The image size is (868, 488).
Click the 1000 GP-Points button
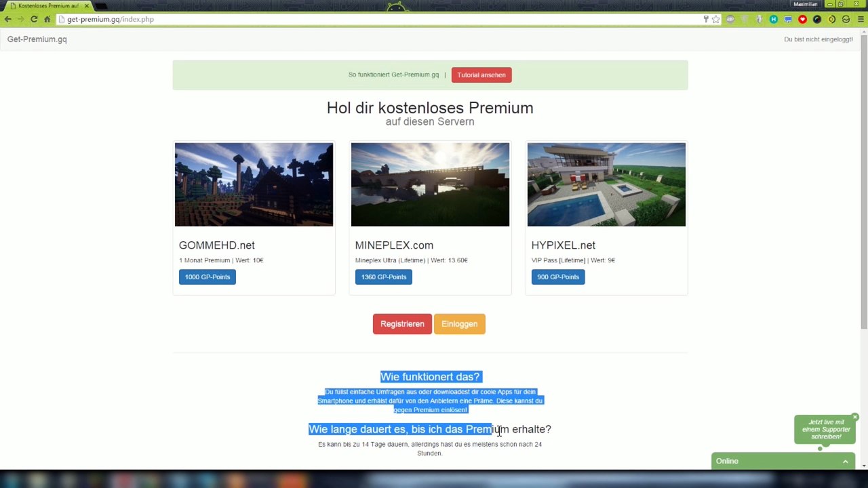(x=208, y=277)
